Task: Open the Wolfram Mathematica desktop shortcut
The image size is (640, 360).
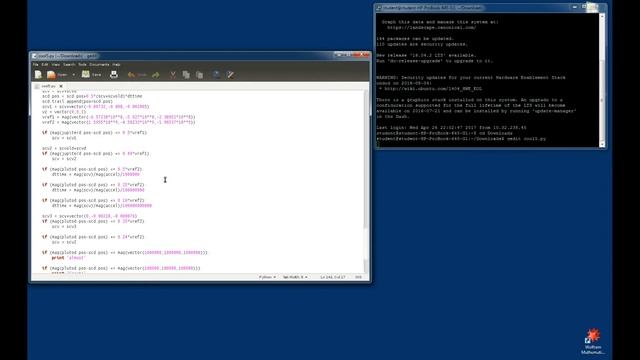Action: point(593,341)
